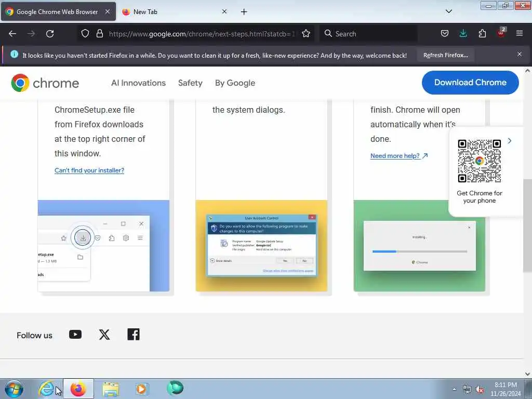Image resolution: width=532 pixels, height=399 pixels.
Task: Open the AI Innovations menu
Action: [x=138, y=83]
